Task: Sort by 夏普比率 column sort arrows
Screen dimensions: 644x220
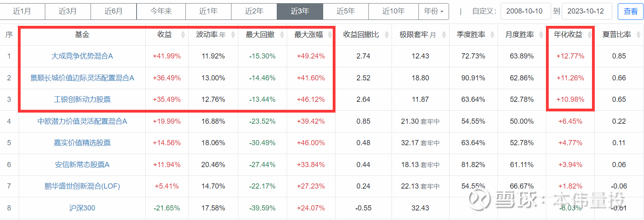Action: point(638,35)
